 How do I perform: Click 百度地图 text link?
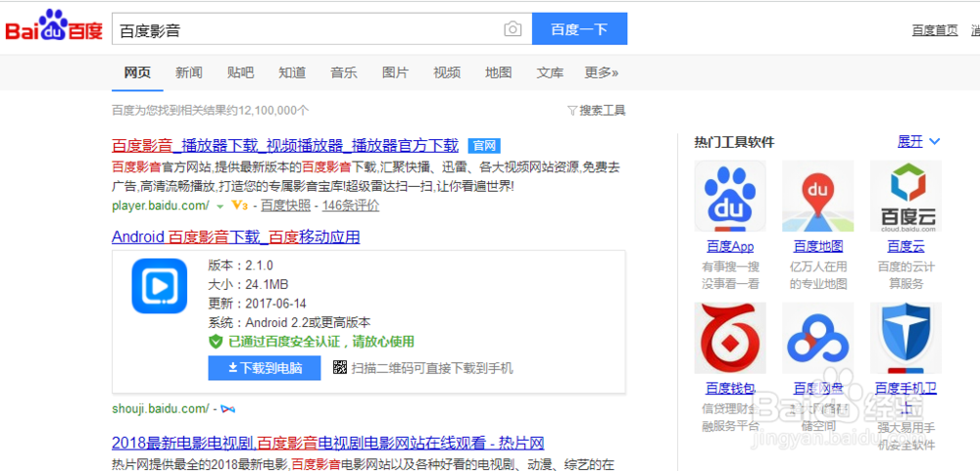818,246
